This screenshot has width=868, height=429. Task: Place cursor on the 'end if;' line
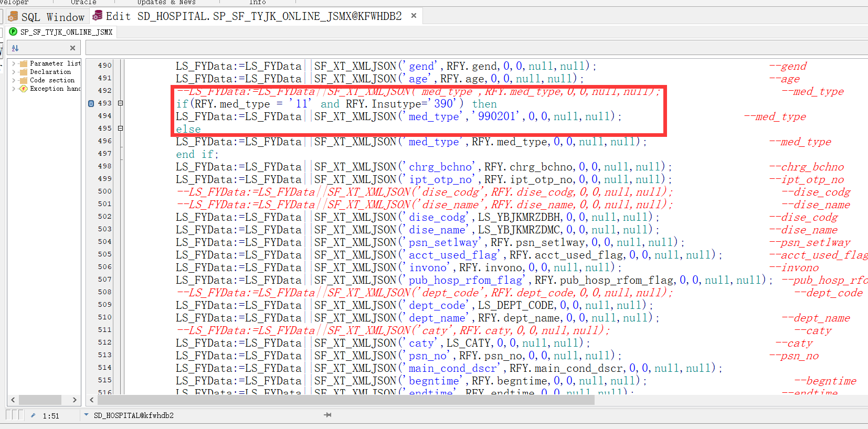(x=197, y=154)
